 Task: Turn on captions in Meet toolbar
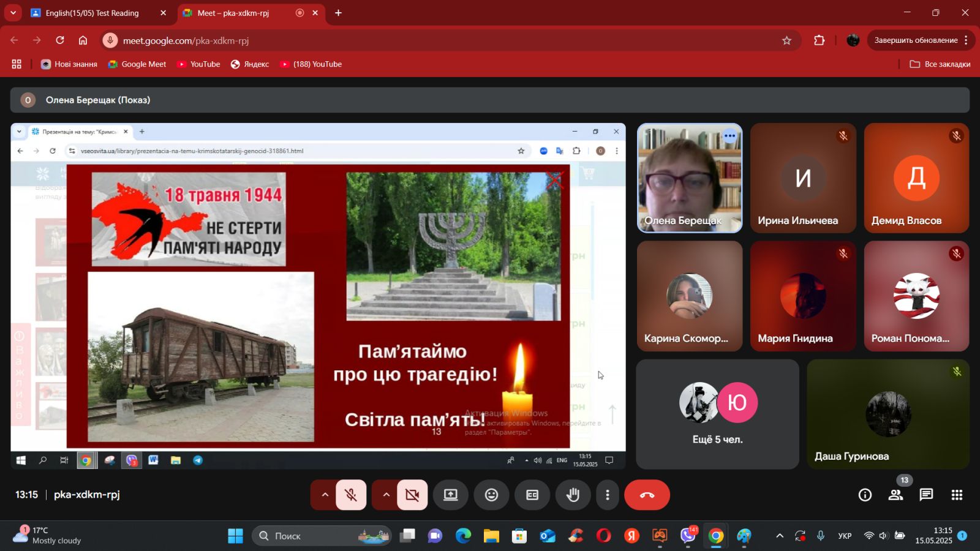point(532,495)
